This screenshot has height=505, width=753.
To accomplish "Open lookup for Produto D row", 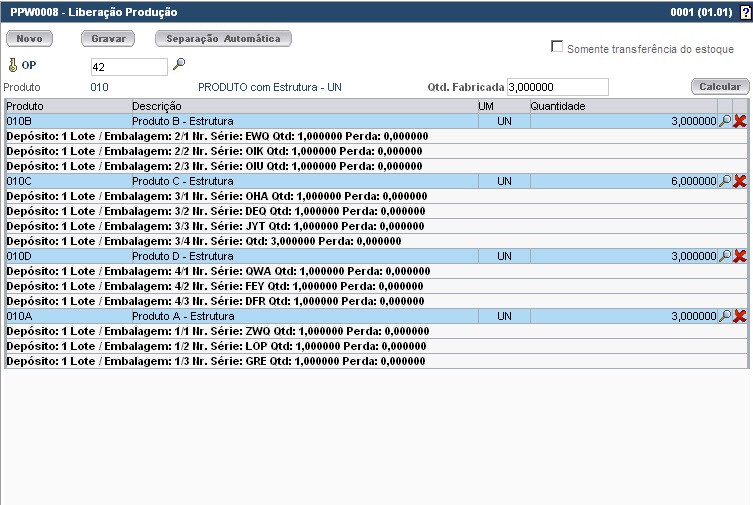I will coord(725,256).
